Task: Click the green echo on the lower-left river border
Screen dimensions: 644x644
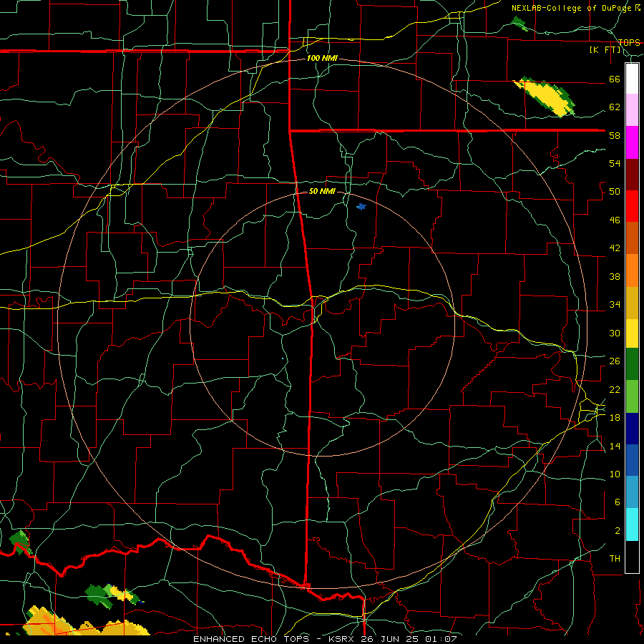Action: pyautogui.click(x=19, y=542)
